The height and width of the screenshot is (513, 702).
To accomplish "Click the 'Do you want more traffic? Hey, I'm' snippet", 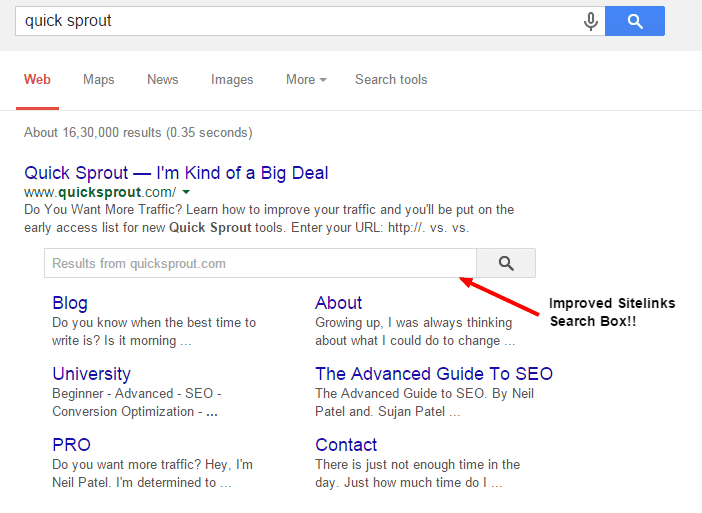I will click(152, 473).
